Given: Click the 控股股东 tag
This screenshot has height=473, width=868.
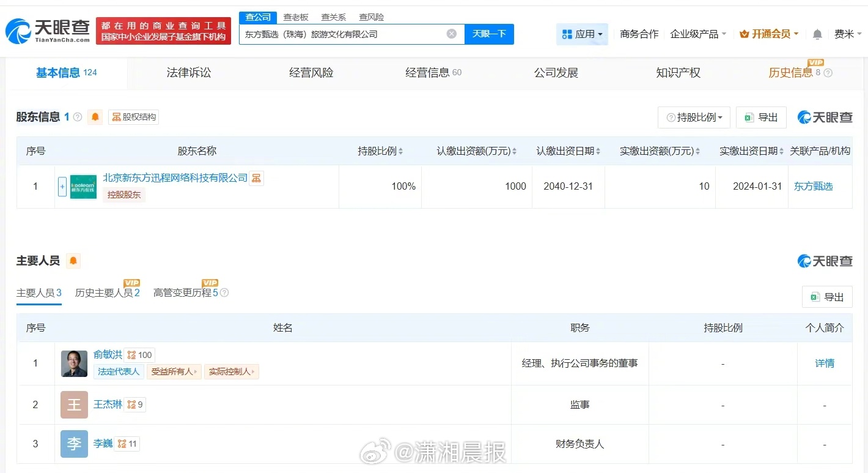Looking at the screenshot, I should tap(124, 195).
